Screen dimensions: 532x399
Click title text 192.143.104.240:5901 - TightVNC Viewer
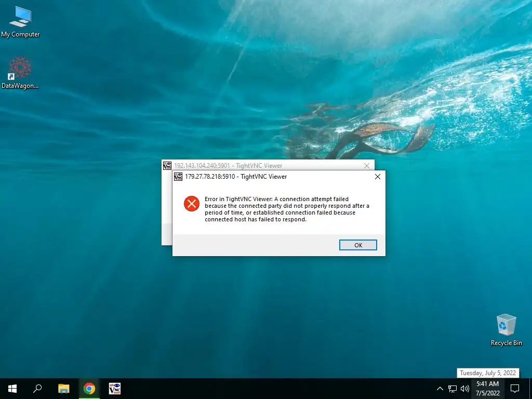pos(228,166)
